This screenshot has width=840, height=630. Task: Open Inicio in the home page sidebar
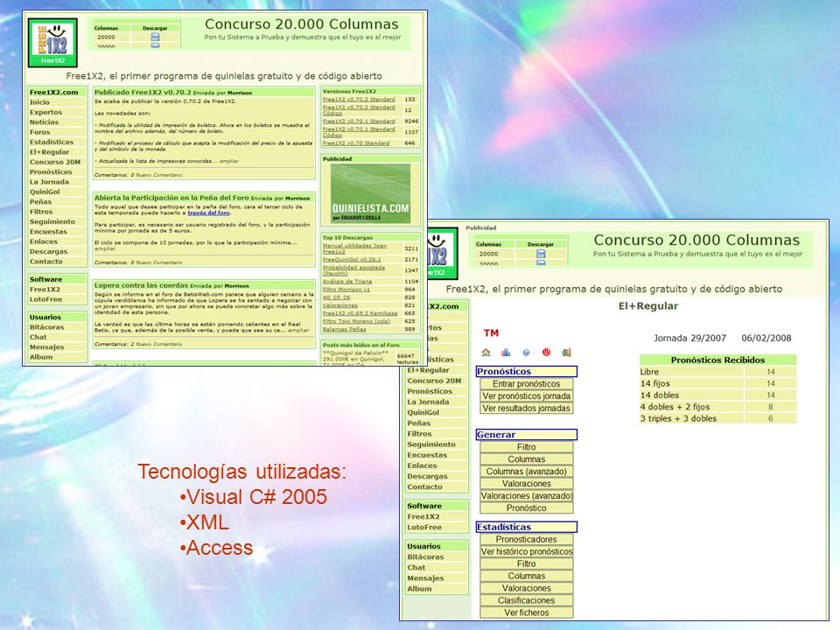39,102
